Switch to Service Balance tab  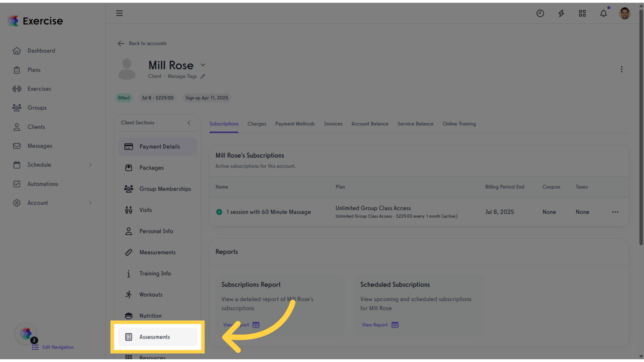(415, 124)
